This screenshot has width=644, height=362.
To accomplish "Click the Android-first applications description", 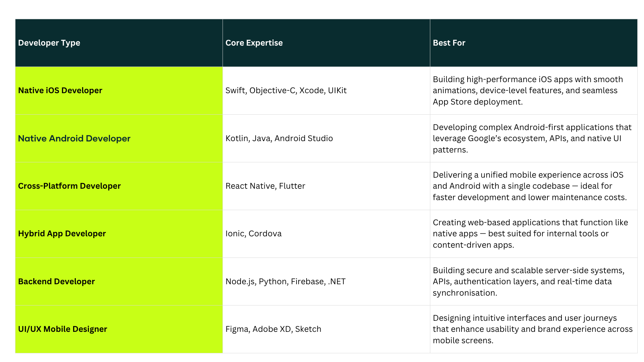I will [x=532, y=138].
